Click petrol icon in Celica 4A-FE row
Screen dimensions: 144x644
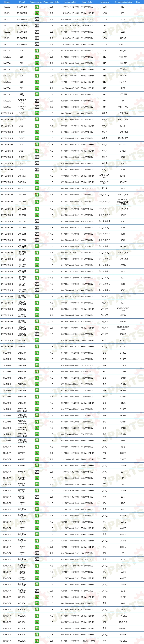(37, 634)
